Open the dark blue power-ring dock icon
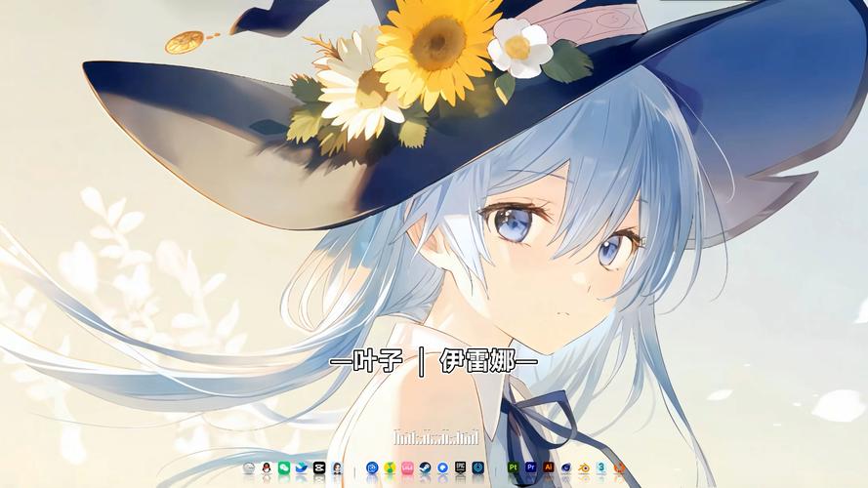 coord(478,468)
